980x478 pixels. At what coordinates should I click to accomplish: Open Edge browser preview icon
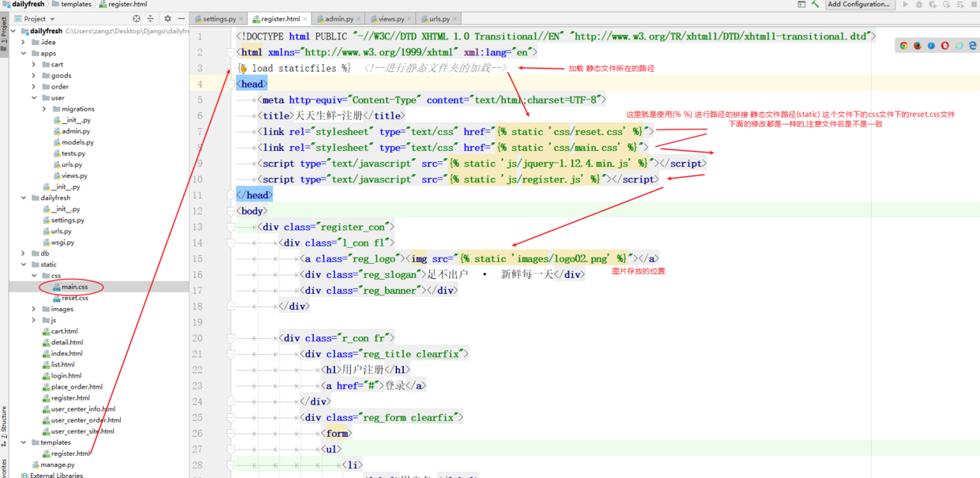coord(973,46)
